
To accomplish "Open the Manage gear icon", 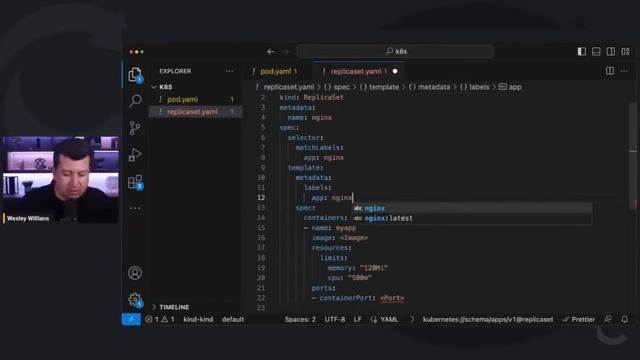I will pos(135,300).
